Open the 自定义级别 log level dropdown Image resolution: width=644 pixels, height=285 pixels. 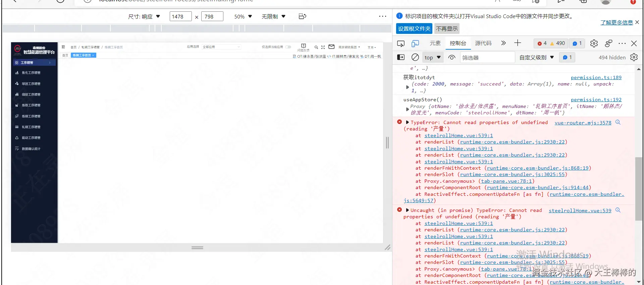537,57
